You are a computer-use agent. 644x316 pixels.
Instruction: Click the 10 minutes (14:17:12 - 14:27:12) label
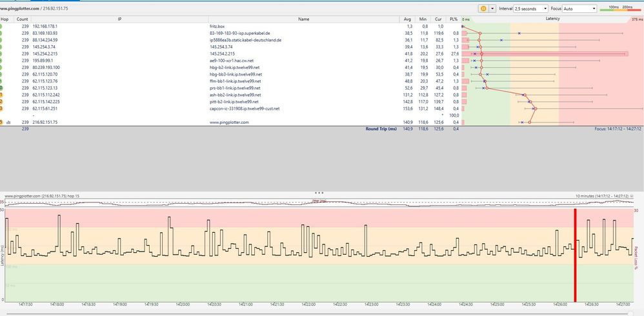(602, 196)
